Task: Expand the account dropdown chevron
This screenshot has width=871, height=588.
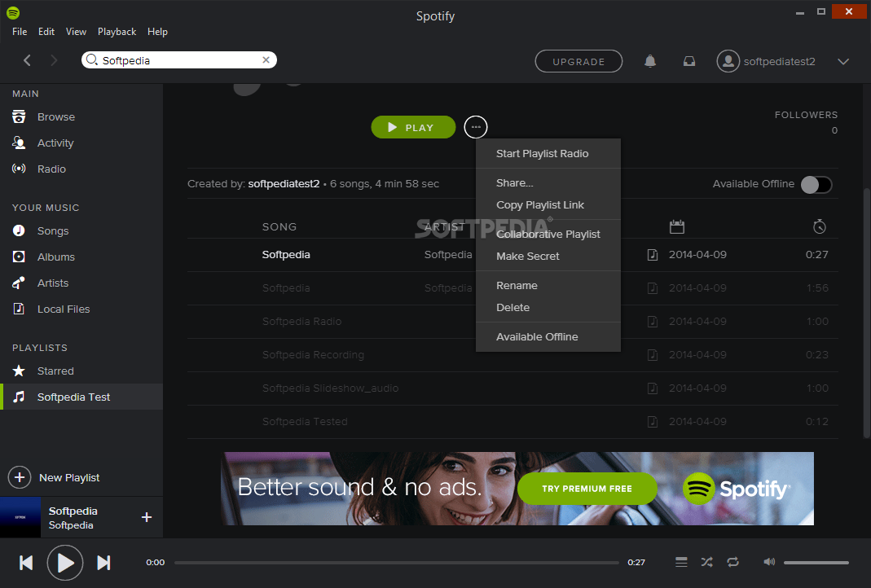Action: 843,61
